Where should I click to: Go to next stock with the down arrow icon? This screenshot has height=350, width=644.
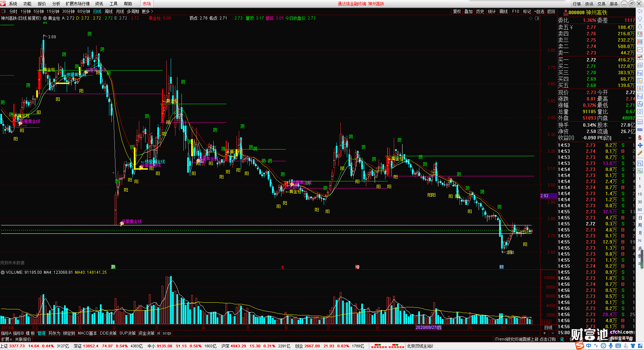point(640,27)
